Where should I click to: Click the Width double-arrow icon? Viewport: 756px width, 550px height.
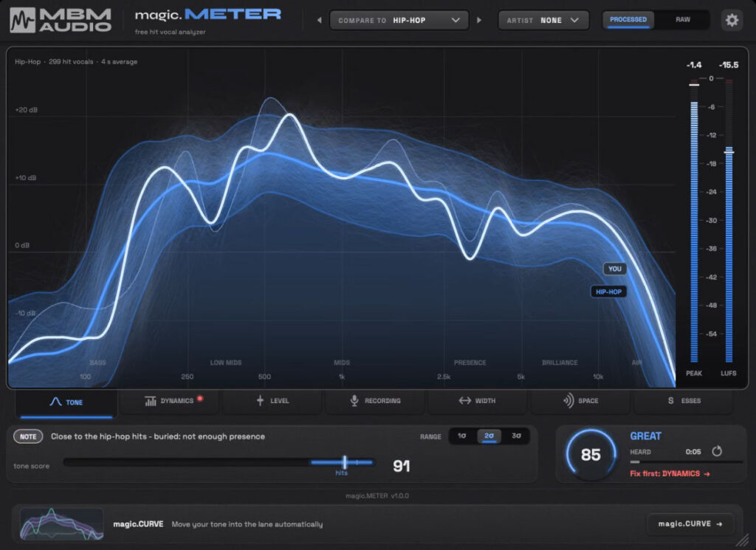465,401
